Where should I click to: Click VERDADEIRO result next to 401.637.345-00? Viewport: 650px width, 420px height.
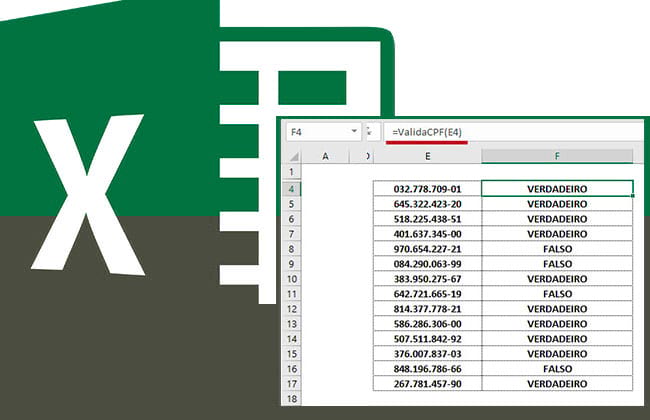pyautogui.click(x=557, y=234)
